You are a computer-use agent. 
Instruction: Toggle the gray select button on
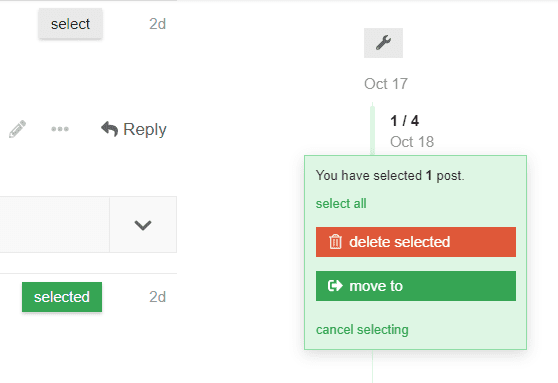coord(70,24)
